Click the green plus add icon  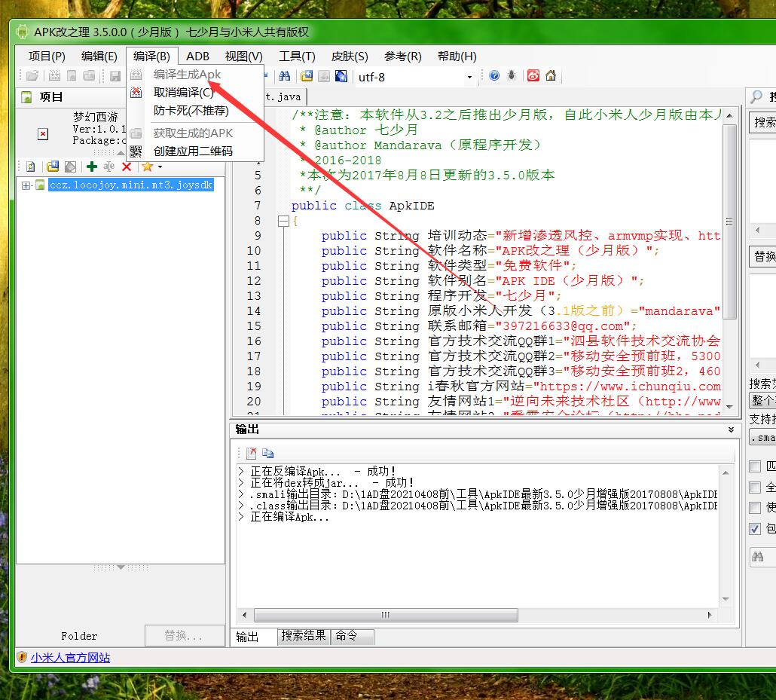(92, 167)
